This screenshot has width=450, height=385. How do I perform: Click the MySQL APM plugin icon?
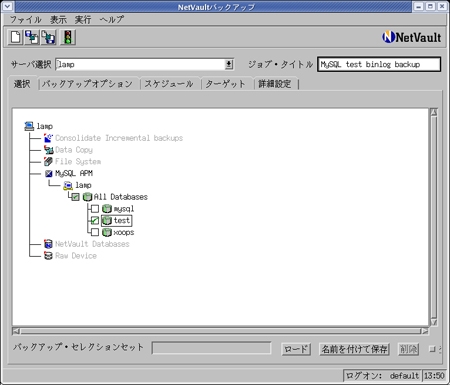pos(49,173)
